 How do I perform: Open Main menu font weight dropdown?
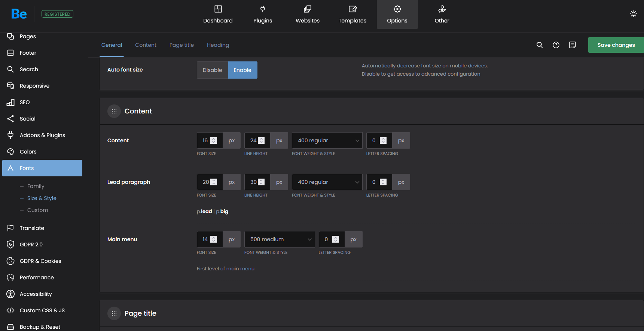point(279,239)
